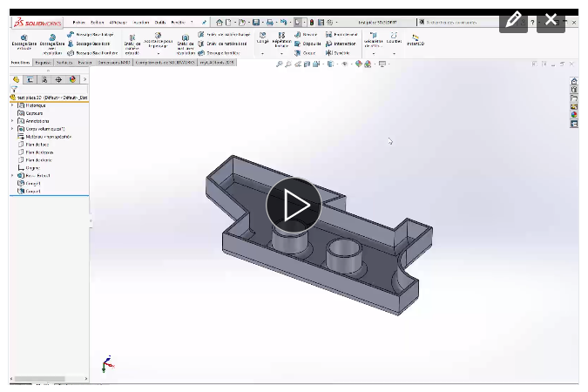This screenshot has height=392, width=588.
Task: Select Enlèv. de matière avec révolution
Action: pyautogui.click(x=186, y=44)
